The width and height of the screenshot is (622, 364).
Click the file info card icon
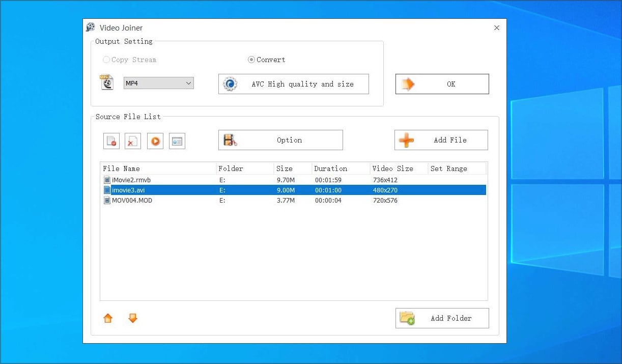[x=177, y=141]
